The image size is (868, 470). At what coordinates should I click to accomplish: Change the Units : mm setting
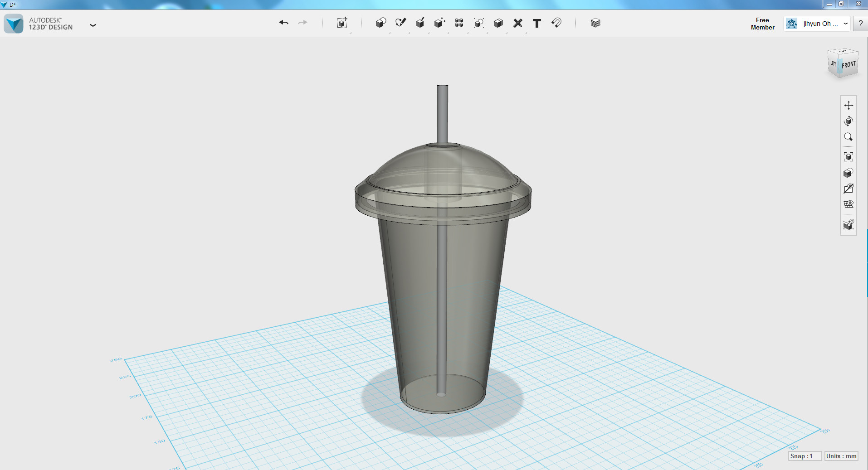(841, 456)
